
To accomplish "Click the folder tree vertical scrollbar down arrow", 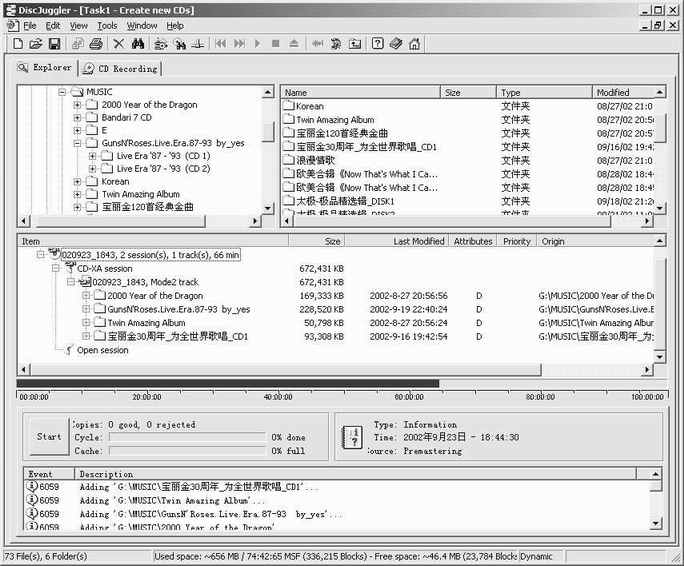I will tap(268, 208).
